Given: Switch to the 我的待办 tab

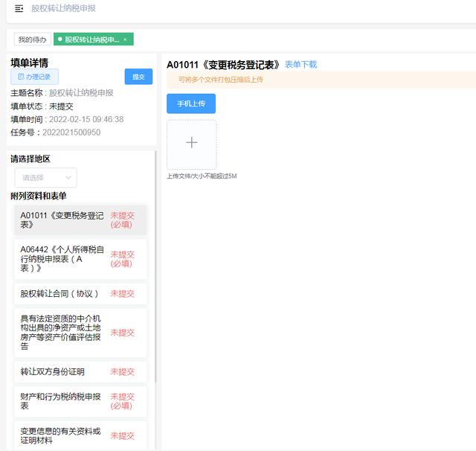Looking at the screenshot, I should (32, 39).
